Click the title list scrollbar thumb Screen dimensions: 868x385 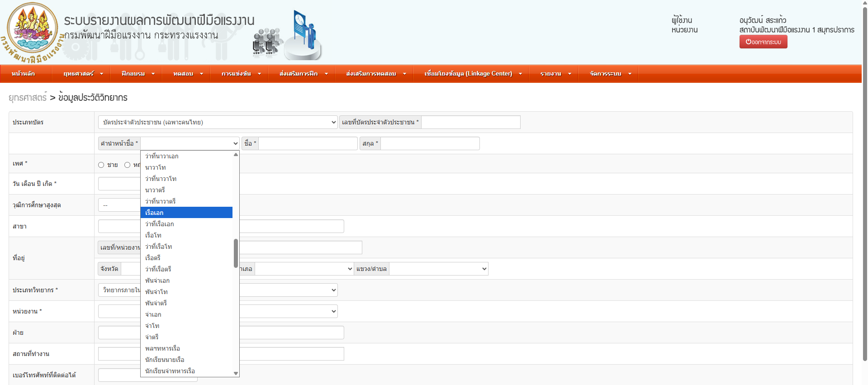pos(236,253)
